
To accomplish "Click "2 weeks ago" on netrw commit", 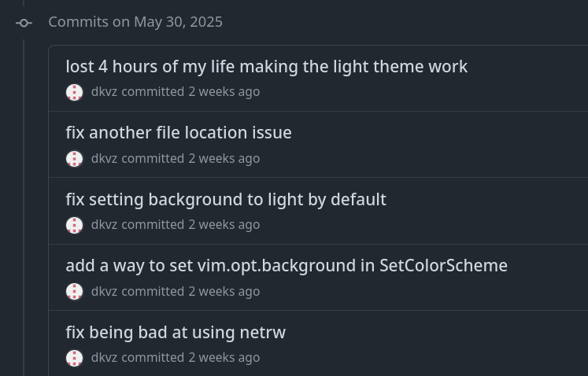I will (224, 358).
